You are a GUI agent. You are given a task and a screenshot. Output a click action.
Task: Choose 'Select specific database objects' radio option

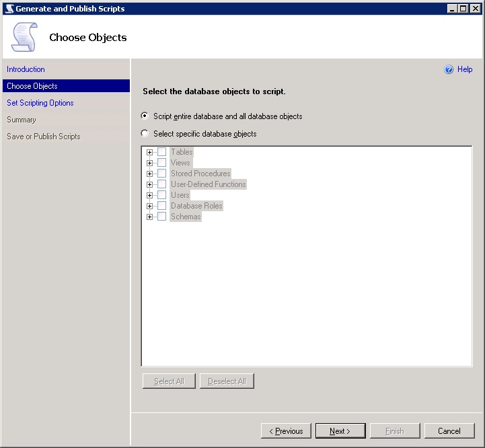145,134
